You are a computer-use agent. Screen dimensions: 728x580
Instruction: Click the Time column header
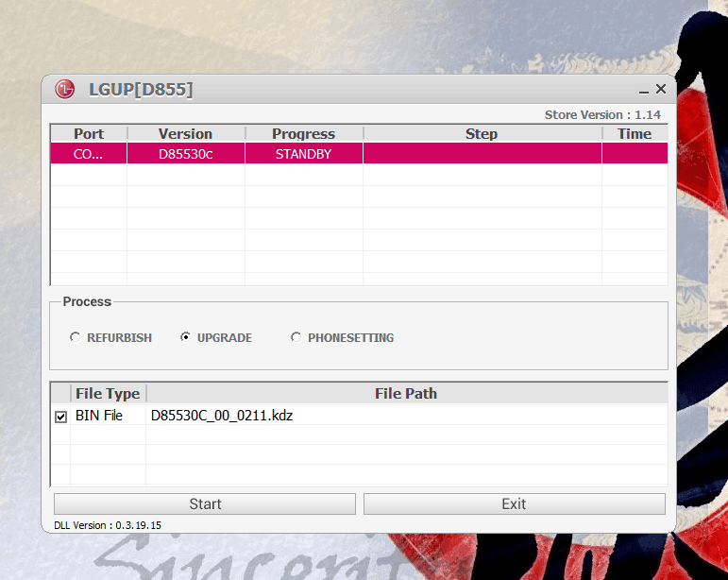635,133
